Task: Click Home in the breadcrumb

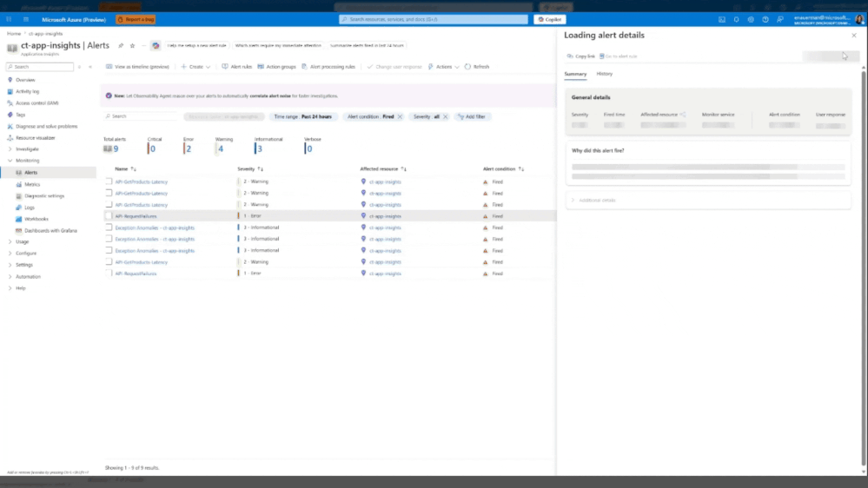Action: coord(14,34)
